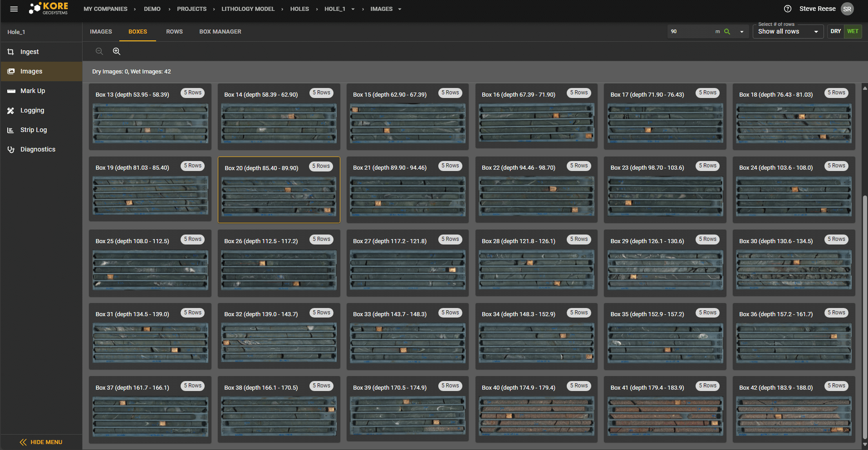This screenshot has height=450, width=868.
Task: Click the Diagnostics stethoscope icon
Action: pyautogui.click(x=11, y=150)
